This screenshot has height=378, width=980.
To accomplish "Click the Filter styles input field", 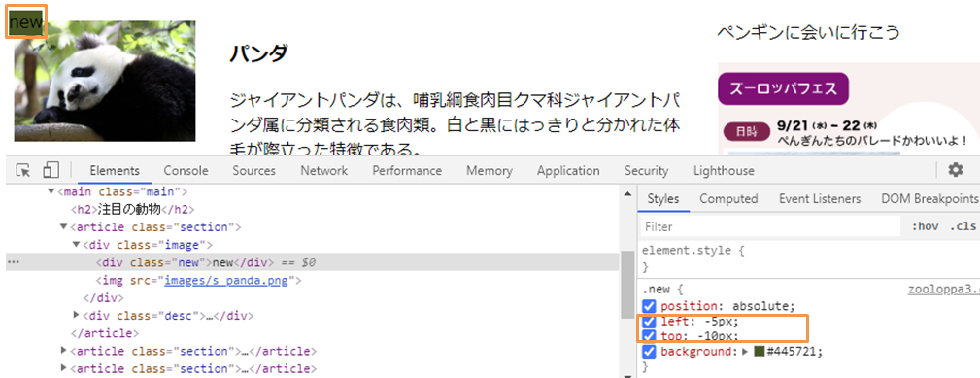I will pyautogui.click(x=770, y=226).
